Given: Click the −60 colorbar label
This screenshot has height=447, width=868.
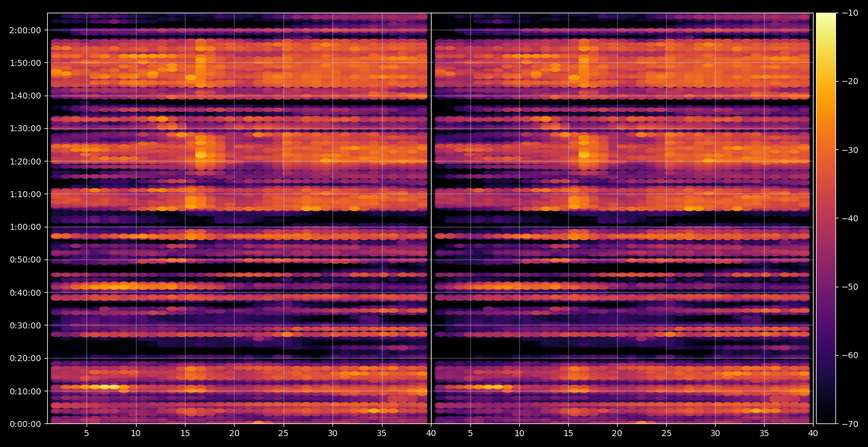Looking at the screenshot, I should (x=849, y=355).
